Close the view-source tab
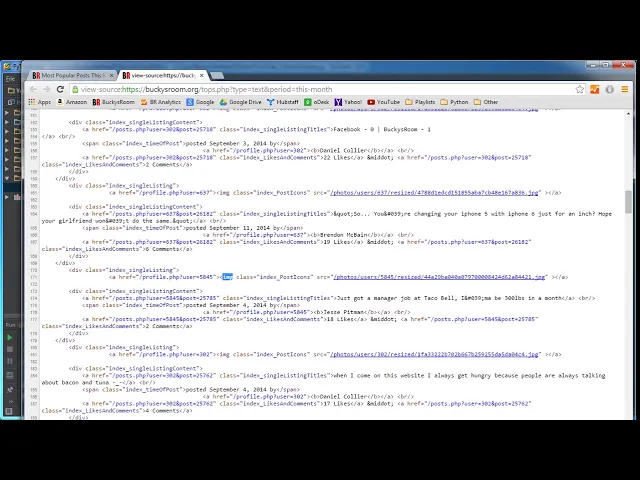Screen dimensions: 640x480 pos(202,76)
